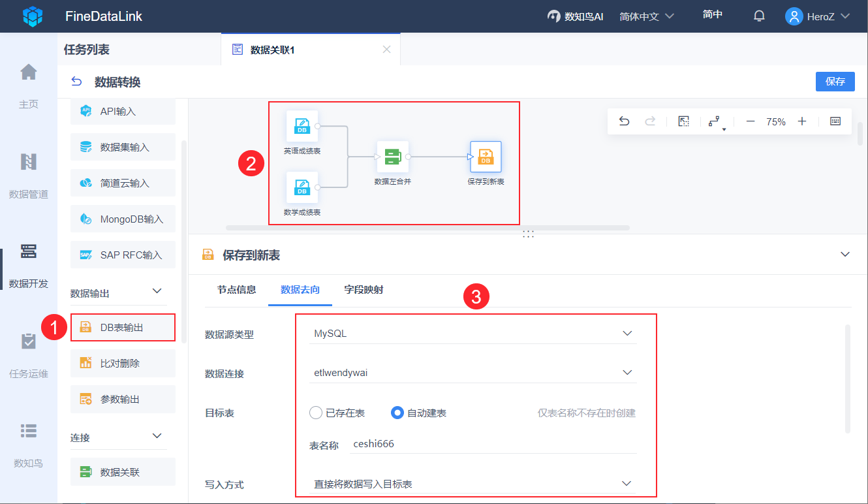The width and height of the screenshot is (868, 504).
Task: Open 数据管道 in the sidebar
Action: [x=29, y=175]
